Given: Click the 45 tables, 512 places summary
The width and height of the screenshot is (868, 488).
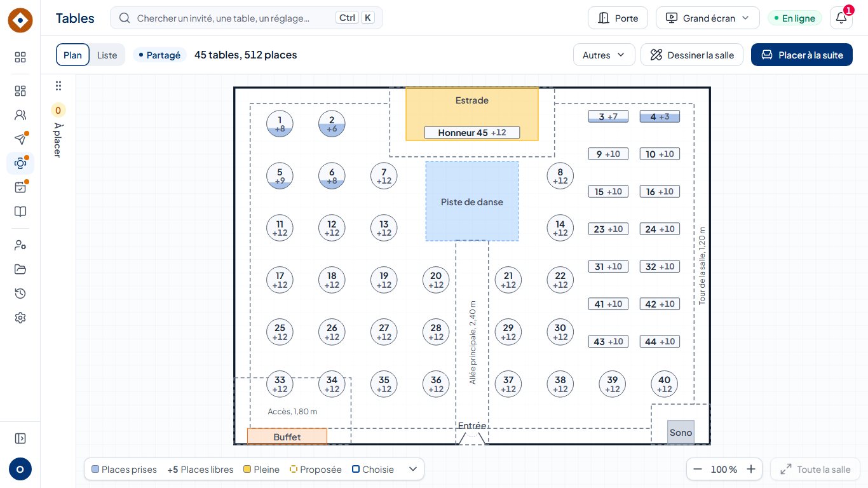Looking at the screenshot, I should coord(246,55).
